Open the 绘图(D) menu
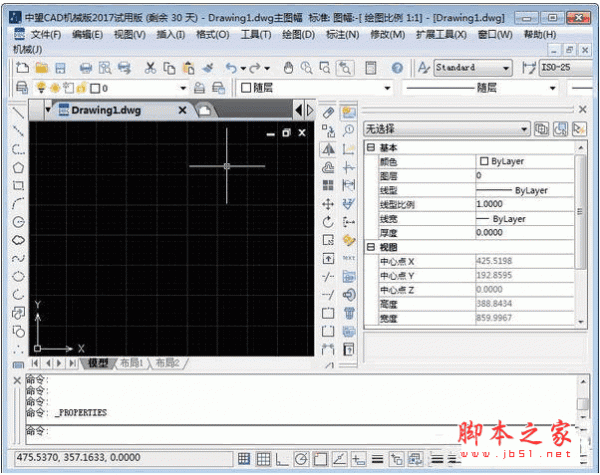The height and width of the screenshot is (475, 600). (x=298, y=35)
